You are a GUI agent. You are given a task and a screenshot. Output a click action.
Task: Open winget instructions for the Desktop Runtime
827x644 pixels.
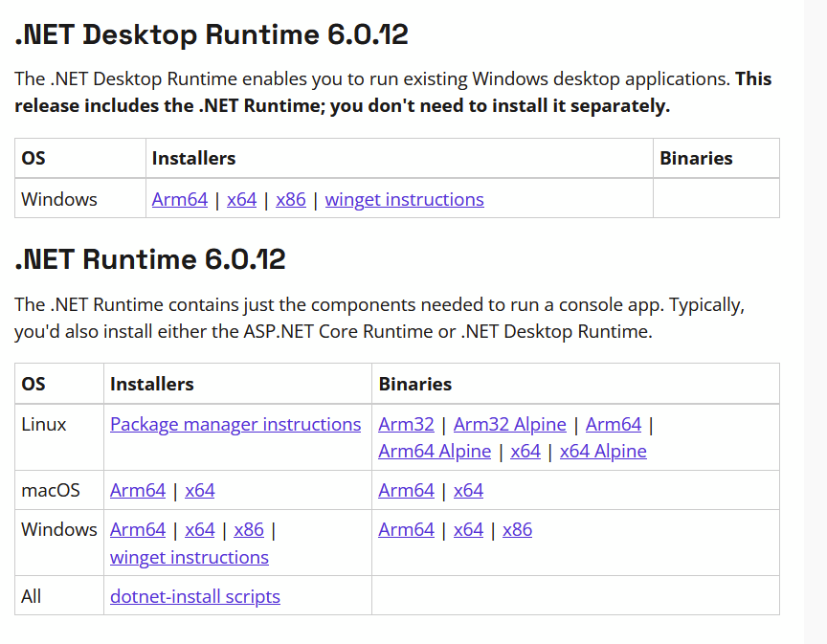pos(404,199)
